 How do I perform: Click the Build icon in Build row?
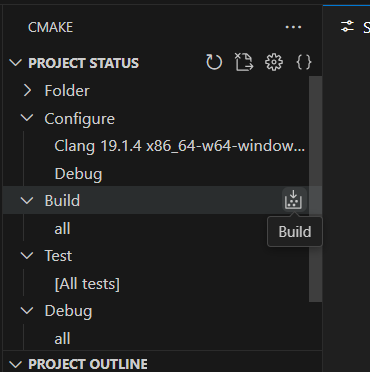click(293, 200)
